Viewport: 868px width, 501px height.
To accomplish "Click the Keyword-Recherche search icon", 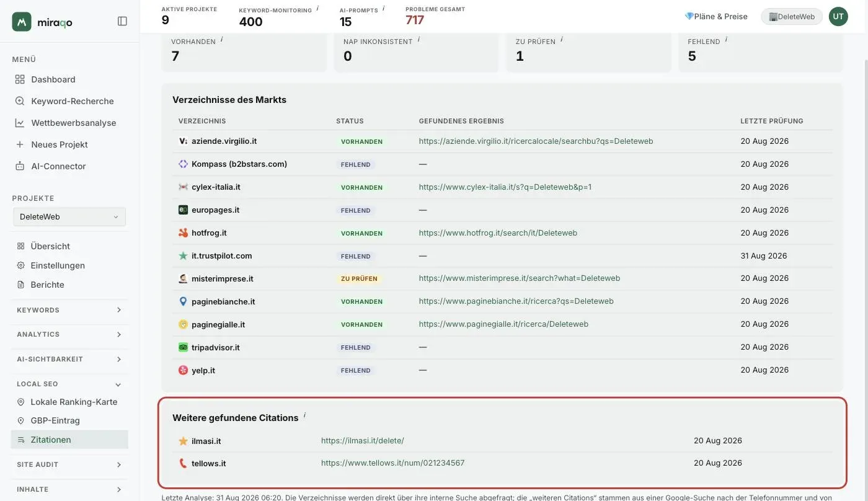I will 20,101.
